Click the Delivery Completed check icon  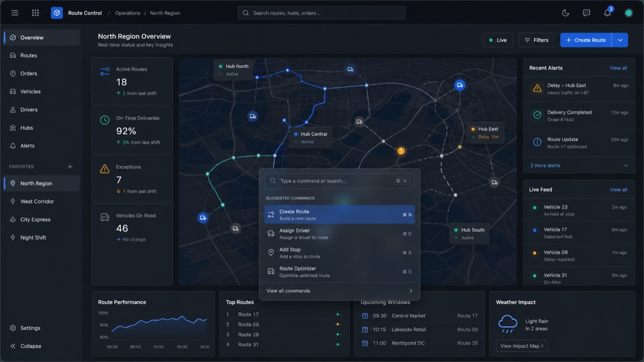537,115
